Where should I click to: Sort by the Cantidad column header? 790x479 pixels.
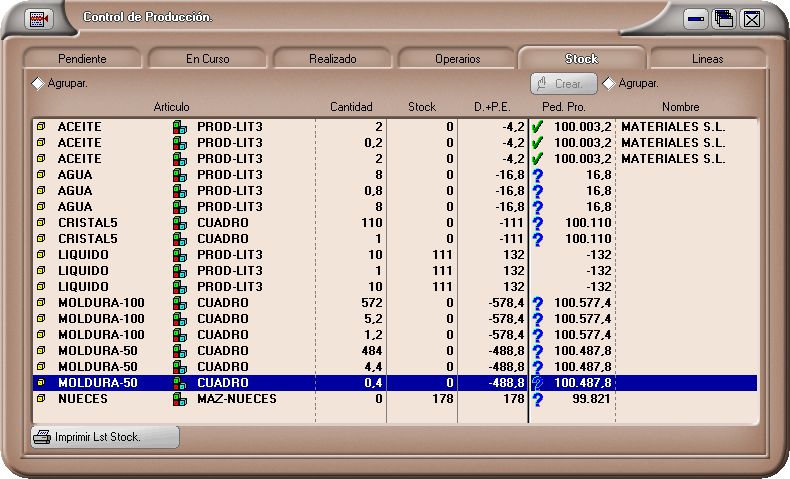[351, 107]
